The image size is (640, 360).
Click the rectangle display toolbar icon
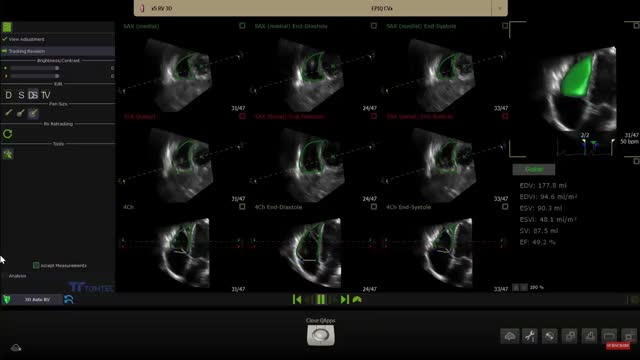point(609,336)
